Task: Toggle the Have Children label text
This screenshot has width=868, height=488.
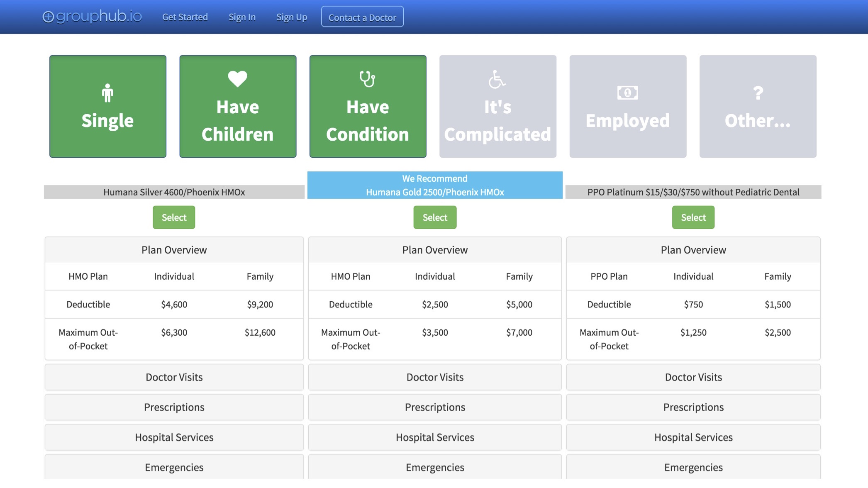Action: (x=238, y=121)
